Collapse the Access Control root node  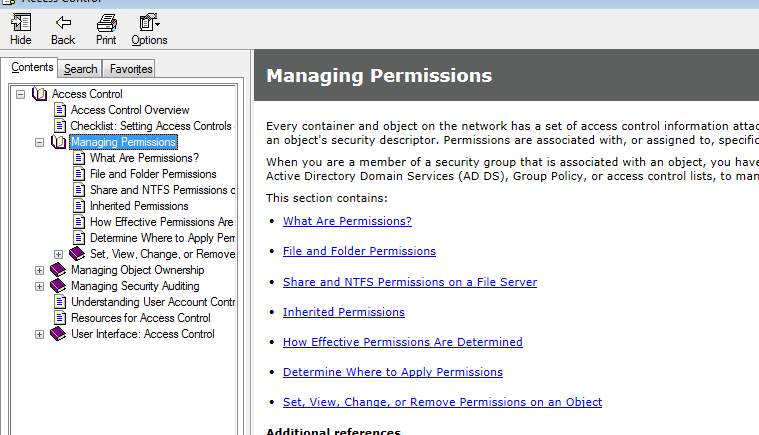pyautogui.click(x=20, y=94)
